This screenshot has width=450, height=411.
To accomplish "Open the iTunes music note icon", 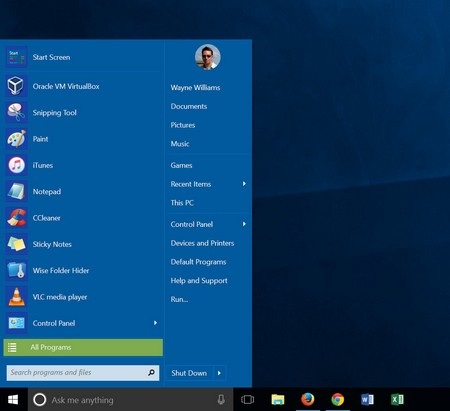I will click(x=16, y=165).
